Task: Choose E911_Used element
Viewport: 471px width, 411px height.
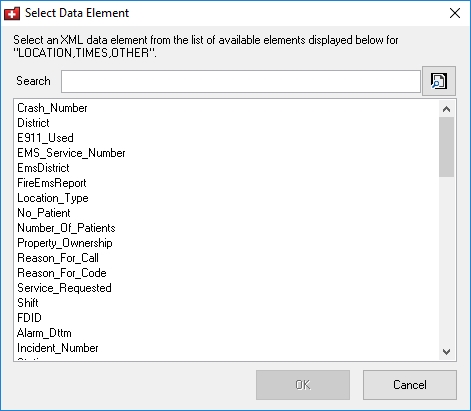Action: (x=45, y=138)
